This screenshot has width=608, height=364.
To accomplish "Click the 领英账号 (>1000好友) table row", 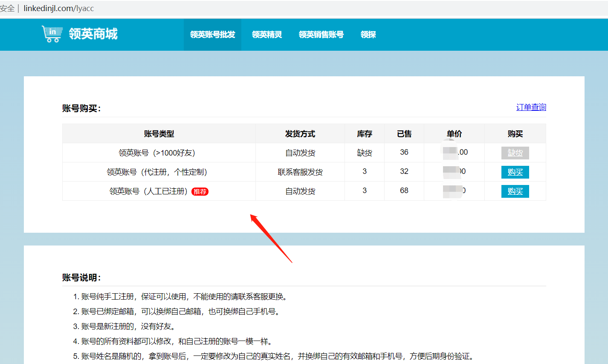I will pyautogui.click(x=158, y=152).
